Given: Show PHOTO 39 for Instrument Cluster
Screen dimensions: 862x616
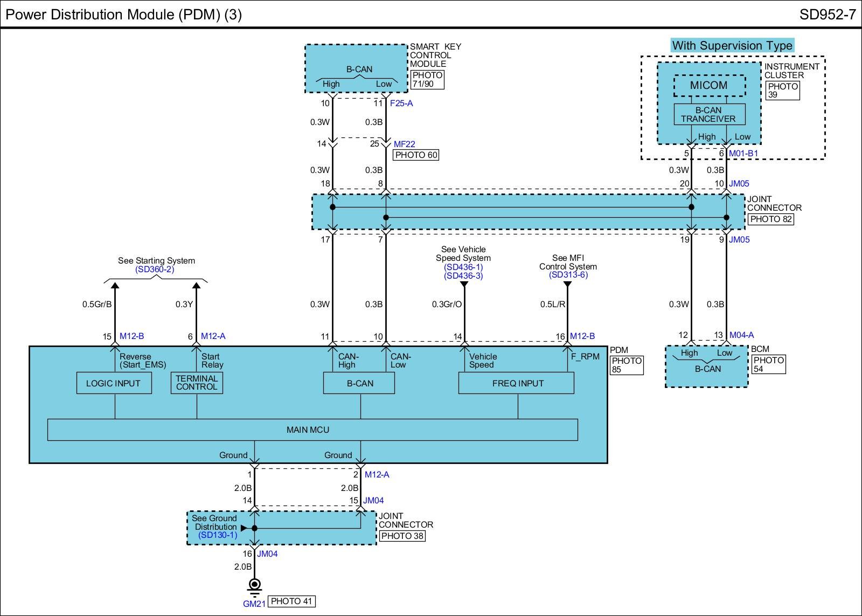Looking at the screenshot, I should coord(782,91).
